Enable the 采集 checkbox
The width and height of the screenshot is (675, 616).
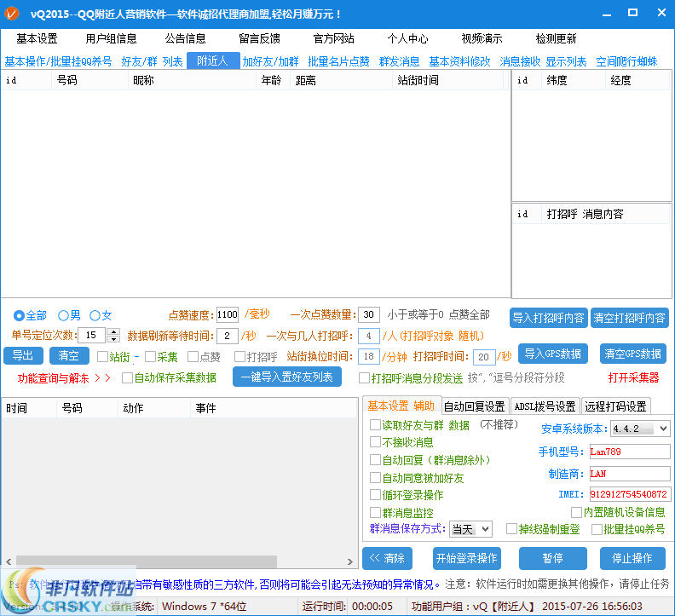150,356
